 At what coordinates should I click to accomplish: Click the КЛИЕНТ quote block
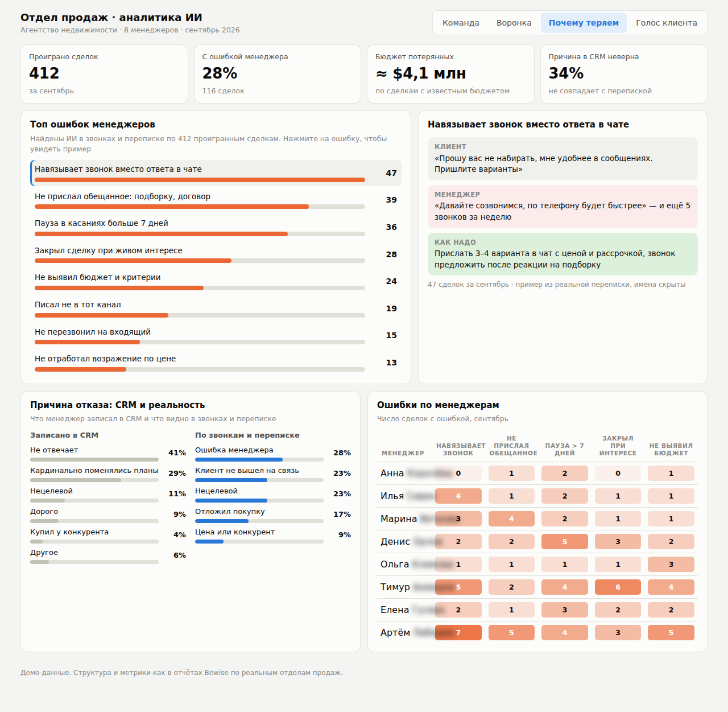562,159
